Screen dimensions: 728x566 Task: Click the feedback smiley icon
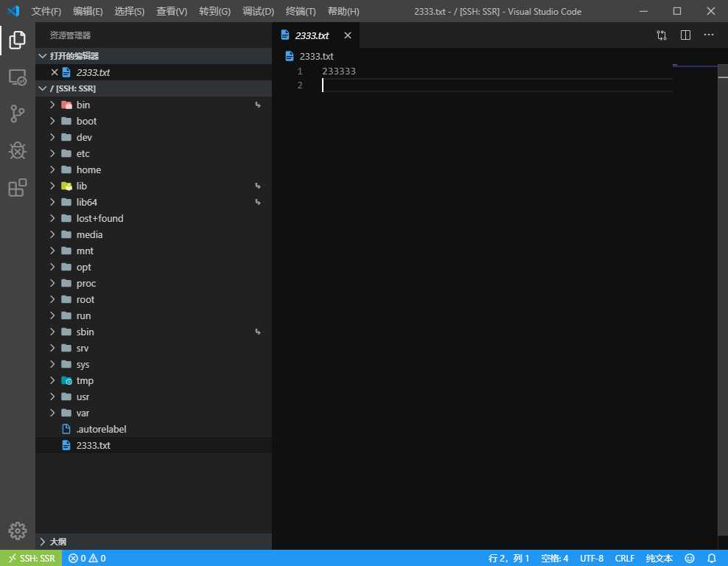[x=690, y=558]
